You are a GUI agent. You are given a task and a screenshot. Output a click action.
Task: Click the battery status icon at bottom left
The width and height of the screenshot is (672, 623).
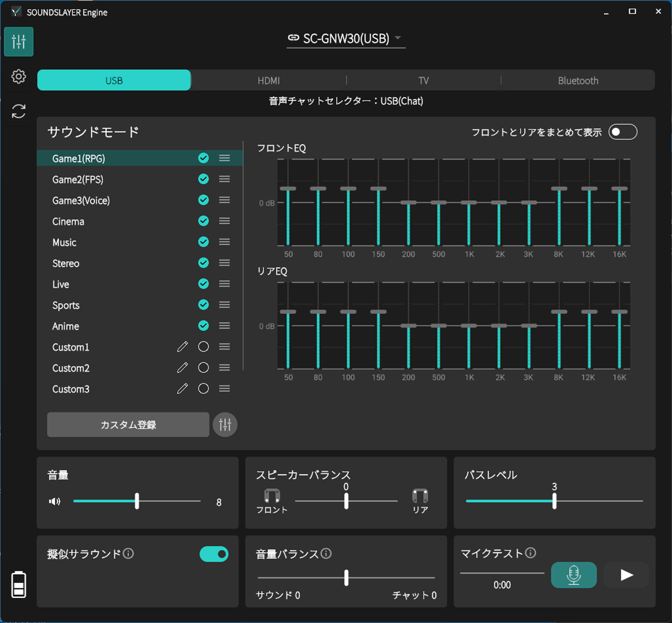[x=18, y=584]
